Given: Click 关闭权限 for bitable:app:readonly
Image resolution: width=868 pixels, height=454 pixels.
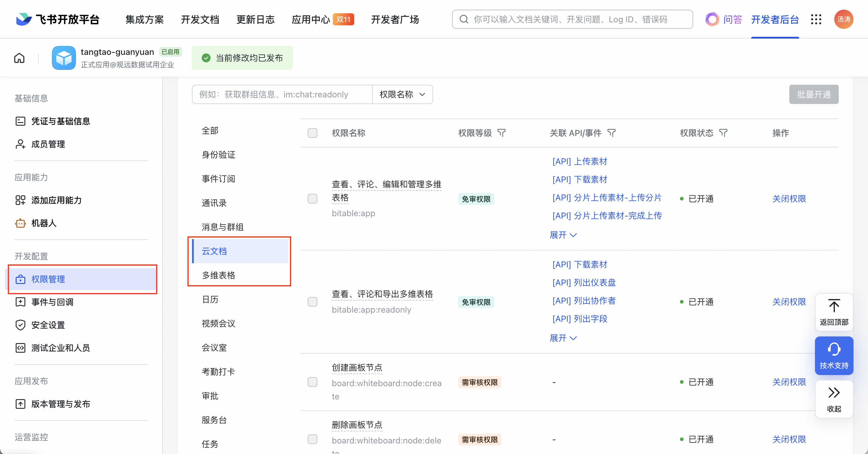Looking at the screenshot, I should (x=789, y=302).
